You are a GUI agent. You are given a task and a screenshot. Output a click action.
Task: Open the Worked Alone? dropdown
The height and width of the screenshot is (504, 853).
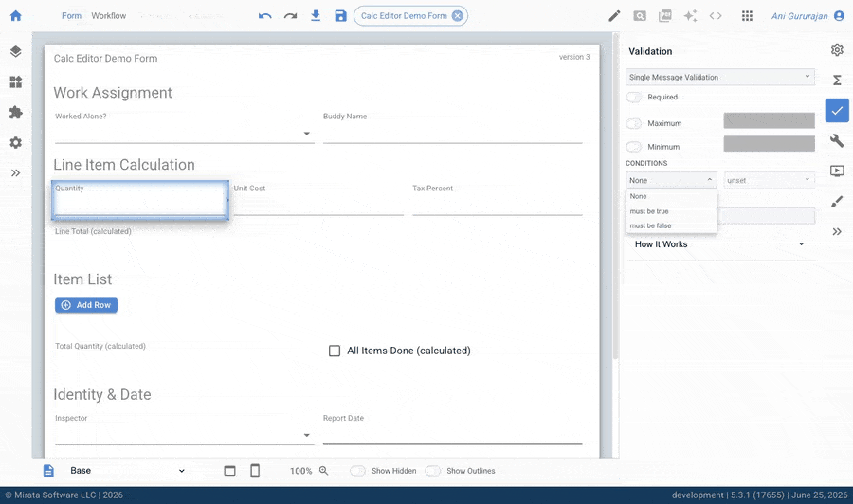click(x=185, y=134)
